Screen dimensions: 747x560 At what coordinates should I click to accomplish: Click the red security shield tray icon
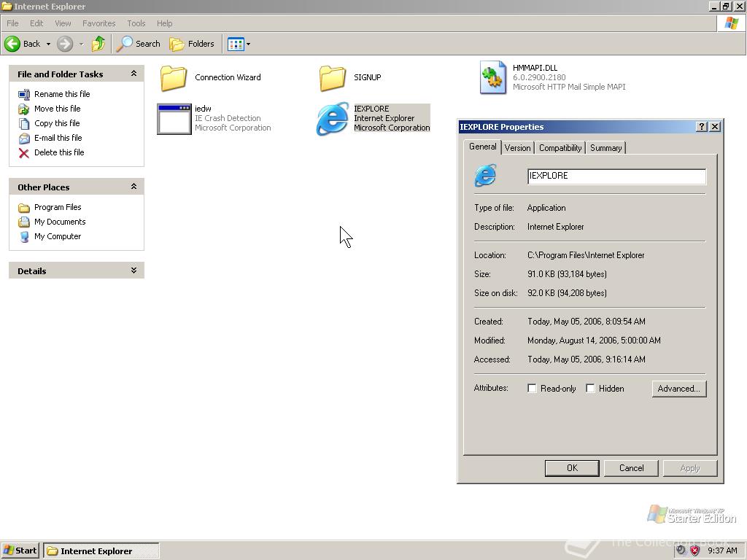tap(695, 551)
